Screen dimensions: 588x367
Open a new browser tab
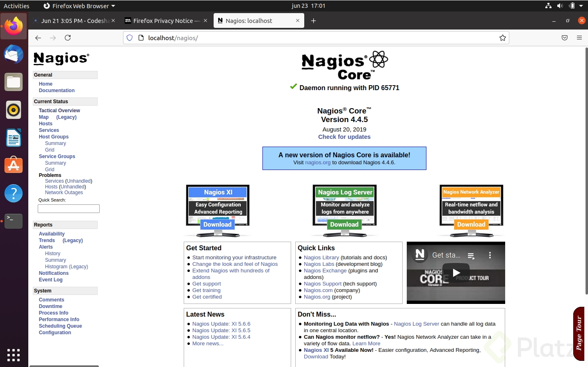click(313, 20)
